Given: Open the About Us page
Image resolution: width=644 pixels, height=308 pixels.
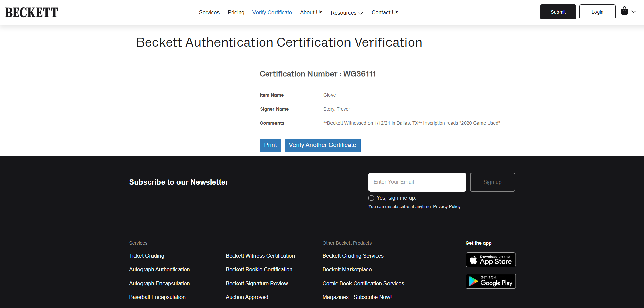Looking at the screenshot, I should point(311,12).
